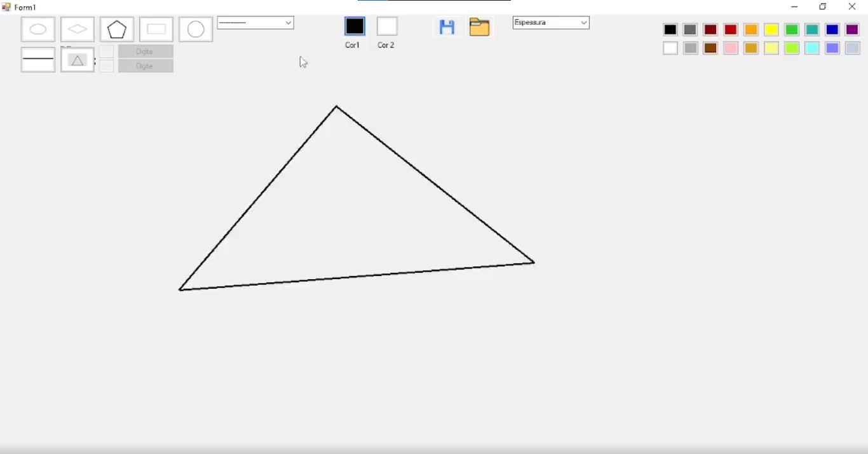Screen dimensions: 868x454
Task: Select the ellipse shape tool
Action: pyautogui.click(x=38, y=29)
